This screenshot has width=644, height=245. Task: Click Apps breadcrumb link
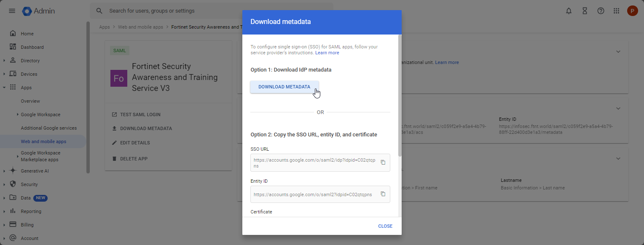click(x=105, y=27)
